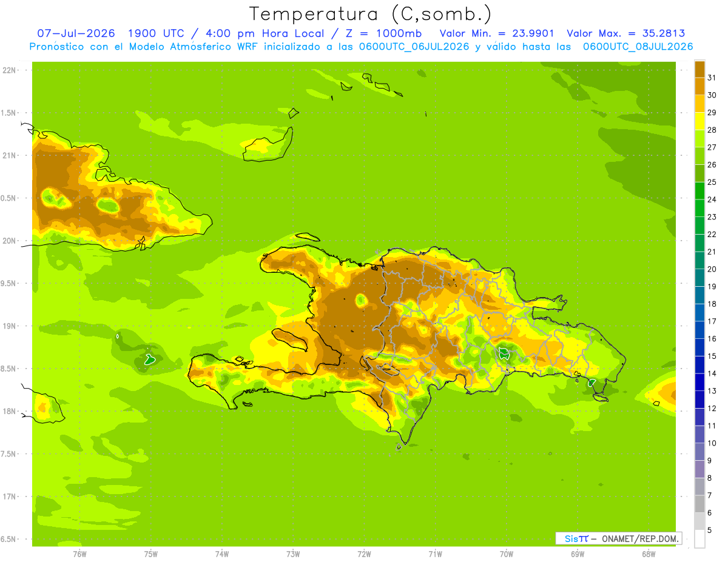Click the "21N" latitude axis label
The height and width of the screenshot is (562, 728).
(8, 155)
